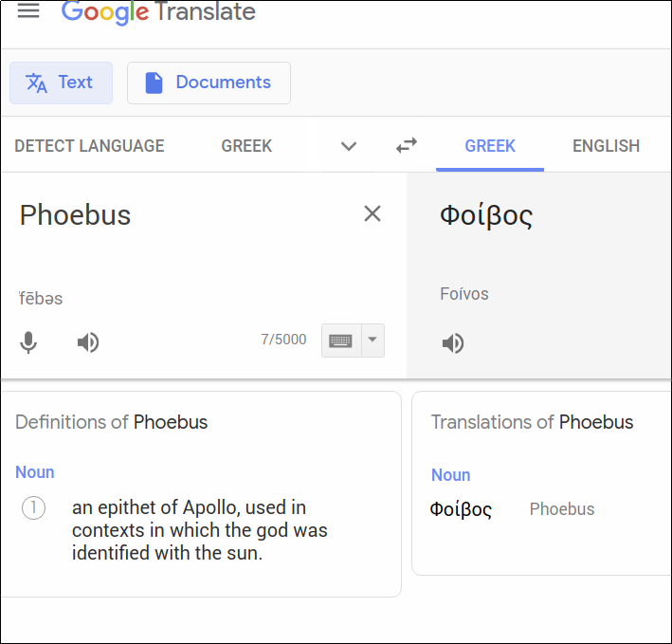Select Greek as source language
Image resolution: width=672 pixels, height=644 pixels.
(x=246, y=146)
